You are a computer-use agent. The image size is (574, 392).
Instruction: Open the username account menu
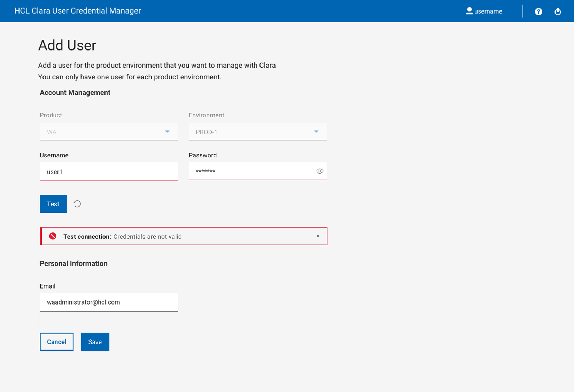point(488,11)
